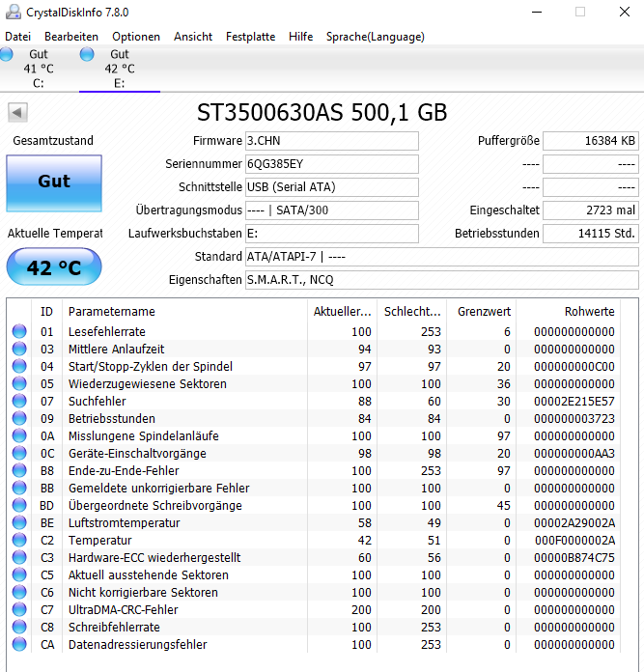Click status orb of Ende-zu-Ende-Fehler row

tap(19, 470)
